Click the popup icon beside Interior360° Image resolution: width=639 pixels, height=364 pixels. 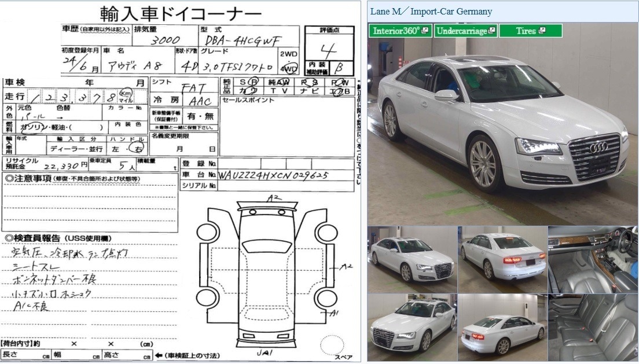pyautogui.click(x=425, y=31)
